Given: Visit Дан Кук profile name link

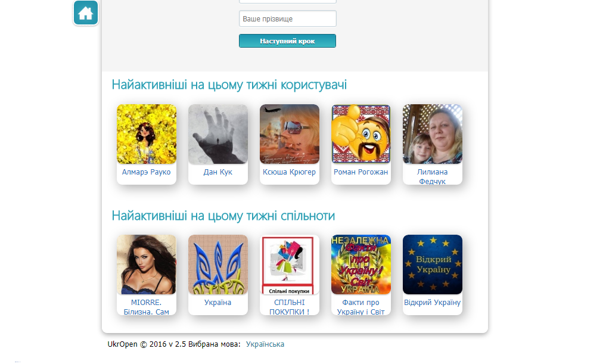Looking at the screenshot, I should 218,172.
